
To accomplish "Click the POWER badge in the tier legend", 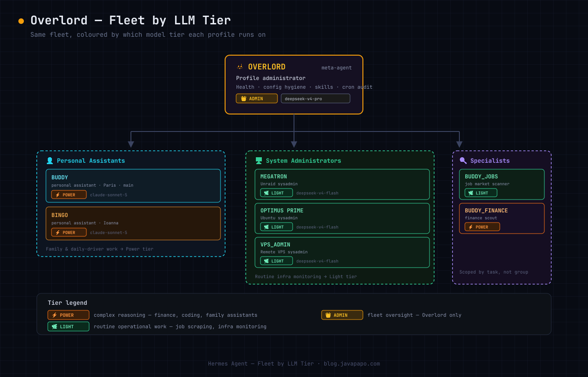I will click(68, 315).
